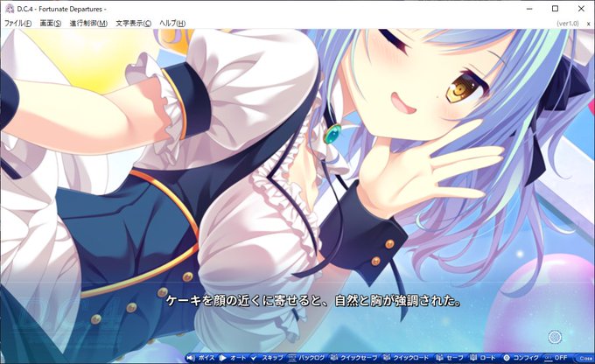Minimize the D.C.4 game window

coord(529,9)
